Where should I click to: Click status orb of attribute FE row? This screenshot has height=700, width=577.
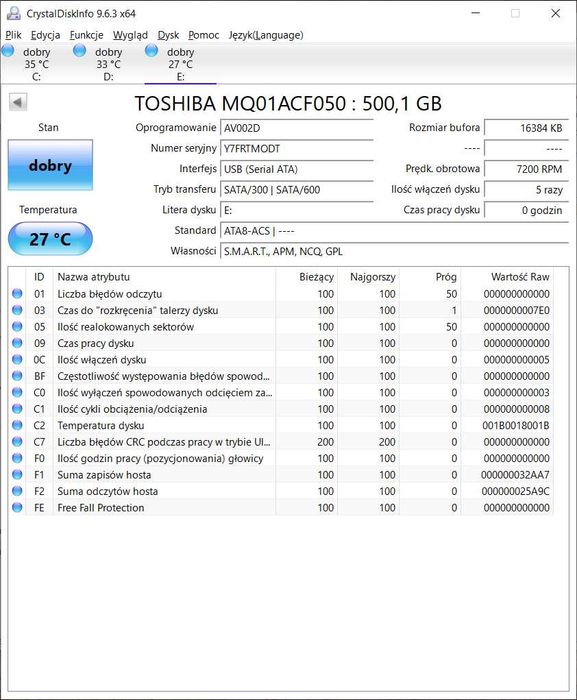point(17,508)
